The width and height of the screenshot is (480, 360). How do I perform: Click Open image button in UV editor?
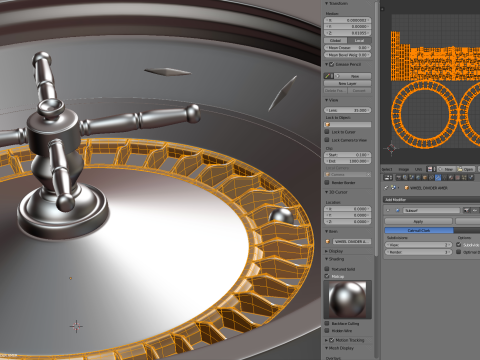coord(466,169)
